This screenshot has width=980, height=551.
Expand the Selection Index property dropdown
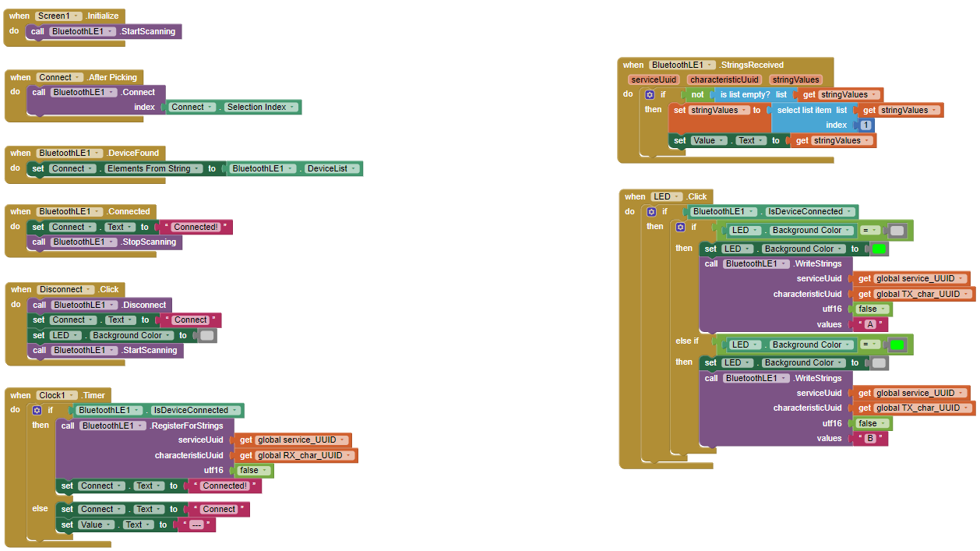point(260,108)
